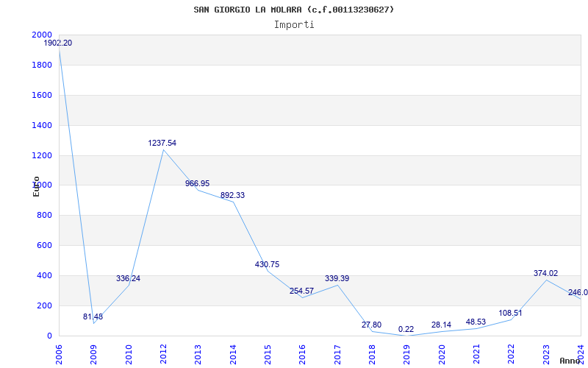Click the 374.02 value label

545,273
